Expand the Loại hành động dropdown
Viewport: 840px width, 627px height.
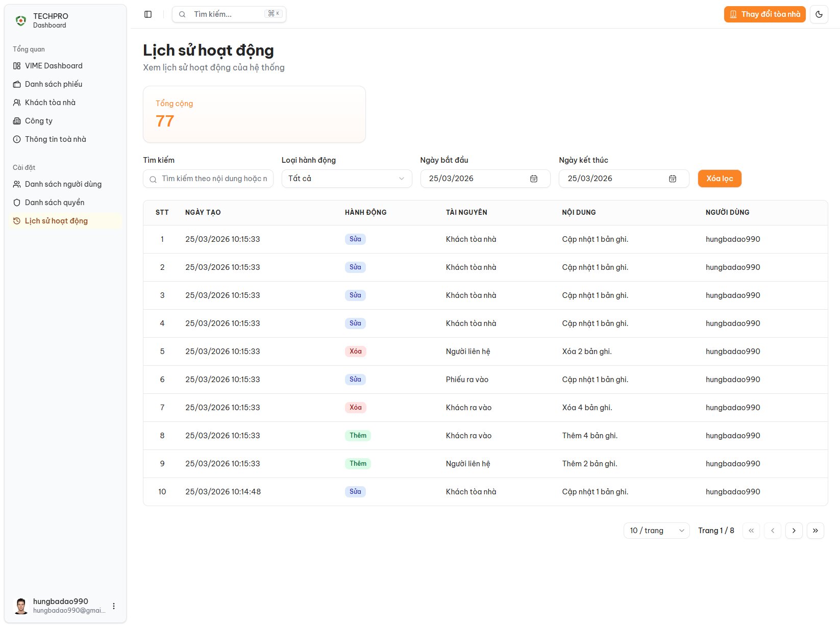point(347,179)
